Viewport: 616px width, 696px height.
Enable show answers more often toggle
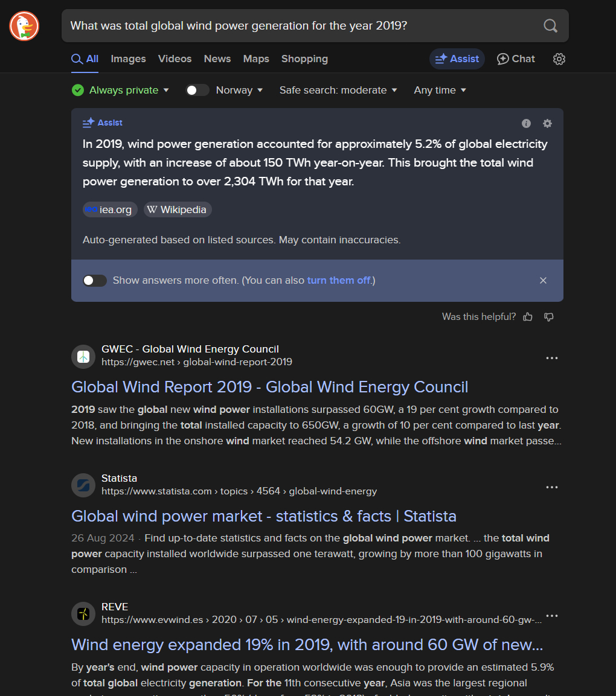tap(95, 281)
